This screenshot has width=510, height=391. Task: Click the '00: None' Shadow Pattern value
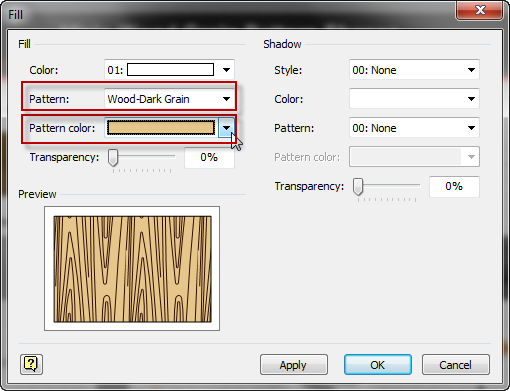(374, 128)
